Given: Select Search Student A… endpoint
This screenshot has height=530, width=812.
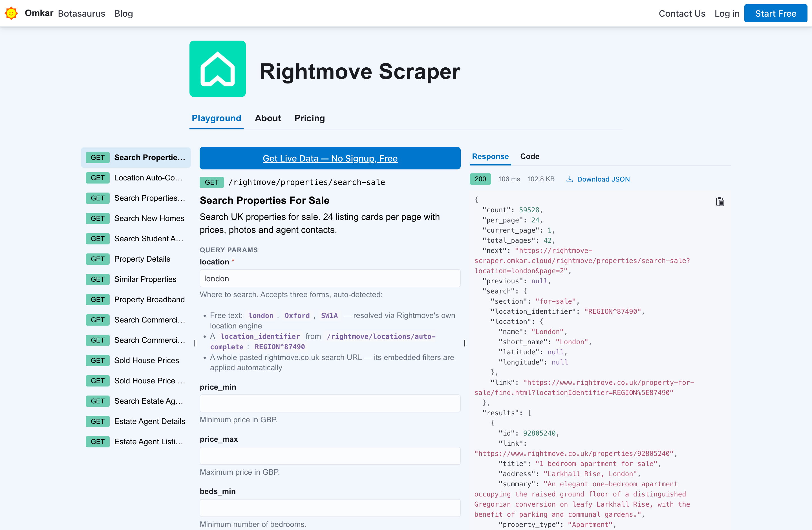Looking at the screenshot, I should (x=135, y=238).
